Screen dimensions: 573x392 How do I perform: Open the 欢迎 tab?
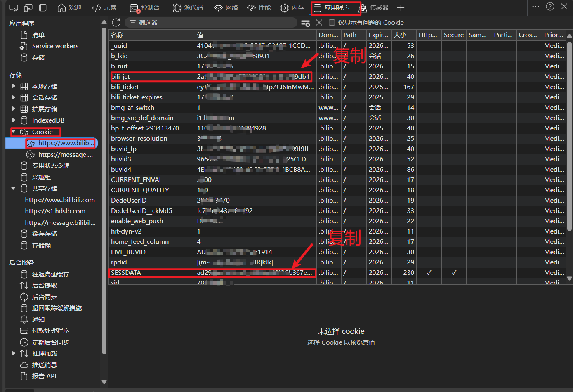point(69,8)
